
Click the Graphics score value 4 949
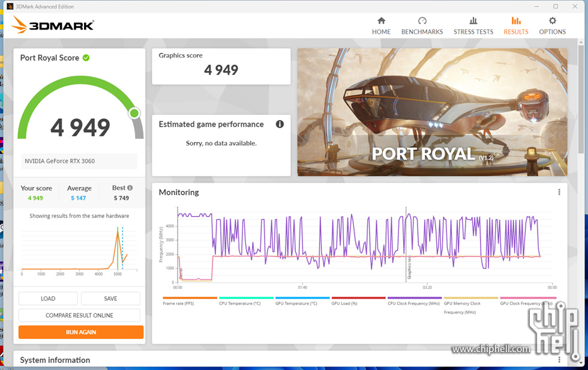pos(221,70)
